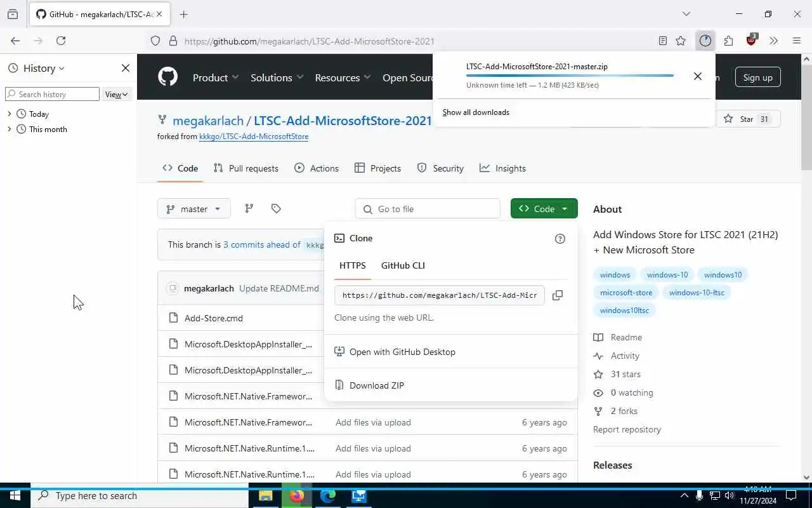Image resolution: width=812 pixels, height=508 pixels.
Task: Switch to Actions tab
Action: point(317,168)
